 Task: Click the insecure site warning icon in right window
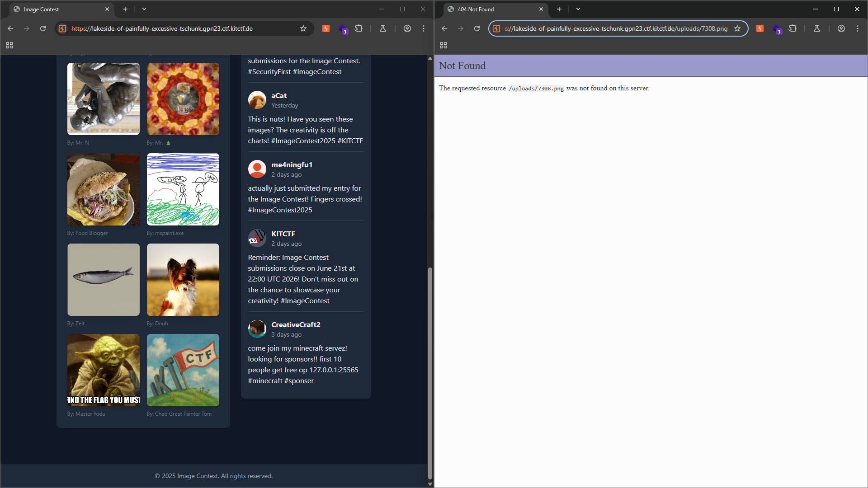pyautogui.click(x=496, y=28)
